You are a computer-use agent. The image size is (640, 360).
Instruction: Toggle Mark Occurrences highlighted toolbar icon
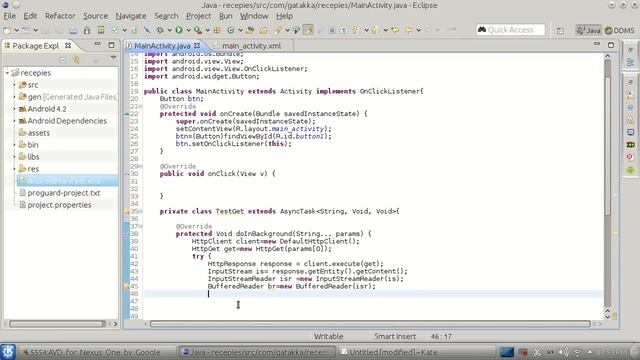(x=308, y=30)
